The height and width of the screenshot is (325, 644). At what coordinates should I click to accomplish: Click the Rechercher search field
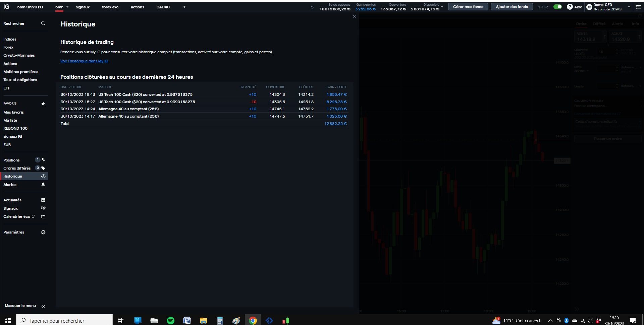24,23
